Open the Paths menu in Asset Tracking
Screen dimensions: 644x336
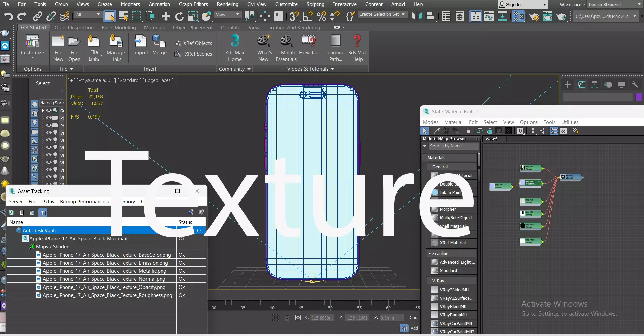point(48,202)
